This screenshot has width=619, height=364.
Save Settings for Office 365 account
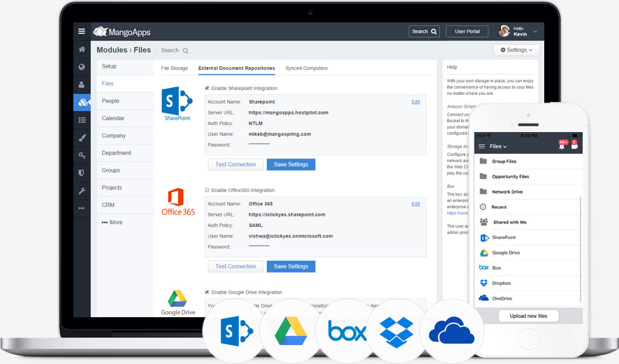click(x=291, y=266)
